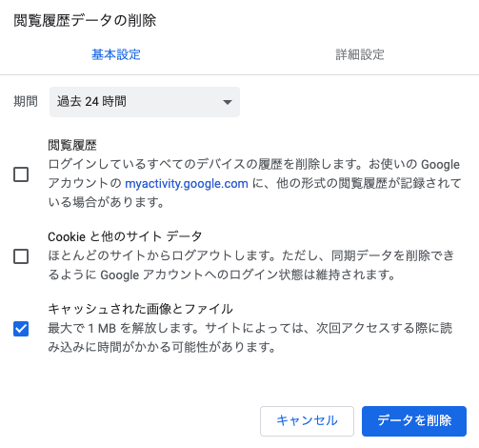Click the description starting 最大で 1 MB を解放

click(x=249, y=337)
